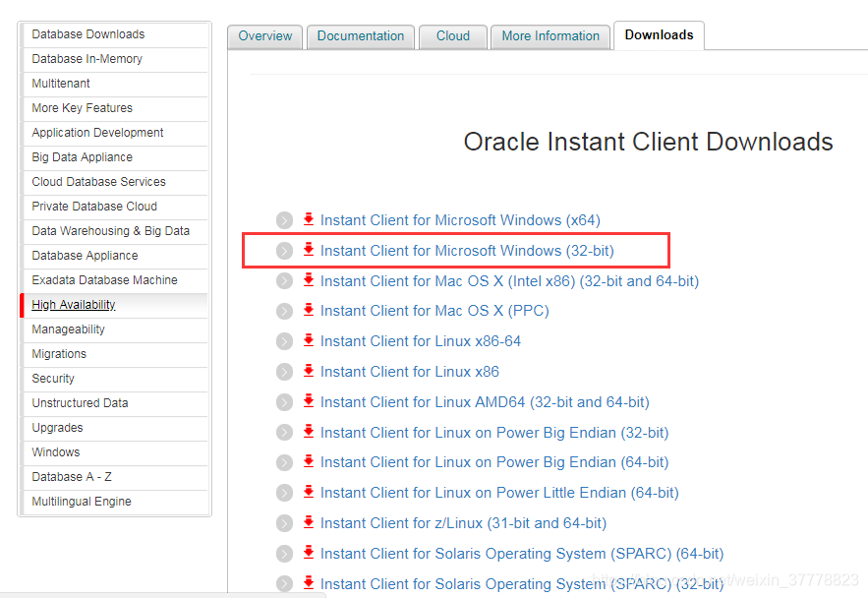Viewport: 868px width, 598px height.
Task: Open Database Appliance sidebar item
Action: pos(115,256)
